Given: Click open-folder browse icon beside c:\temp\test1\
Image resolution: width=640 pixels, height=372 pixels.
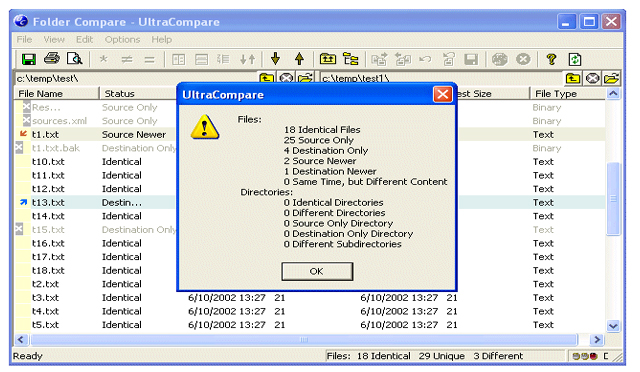Looking at the screenshot, I should [611, 78].
